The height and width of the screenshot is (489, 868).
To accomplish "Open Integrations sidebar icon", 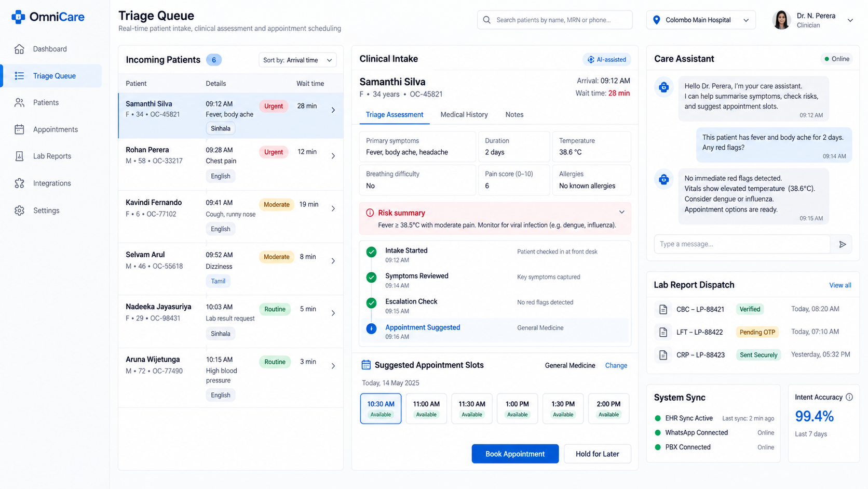I will coord(19,183).
